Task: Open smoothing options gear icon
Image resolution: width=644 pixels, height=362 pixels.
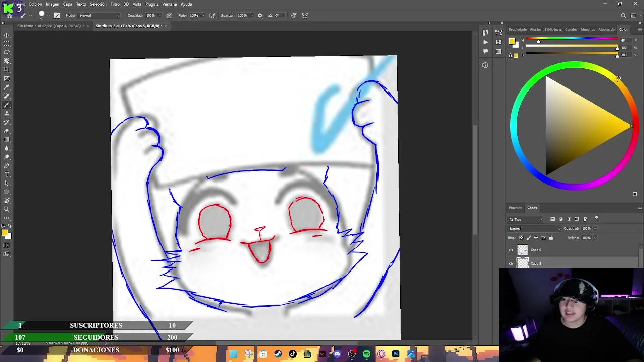Action: [260, 15]
